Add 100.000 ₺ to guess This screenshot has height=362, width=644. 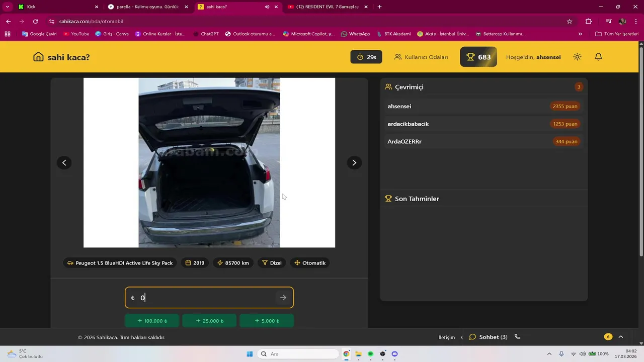tap(152, 321)
